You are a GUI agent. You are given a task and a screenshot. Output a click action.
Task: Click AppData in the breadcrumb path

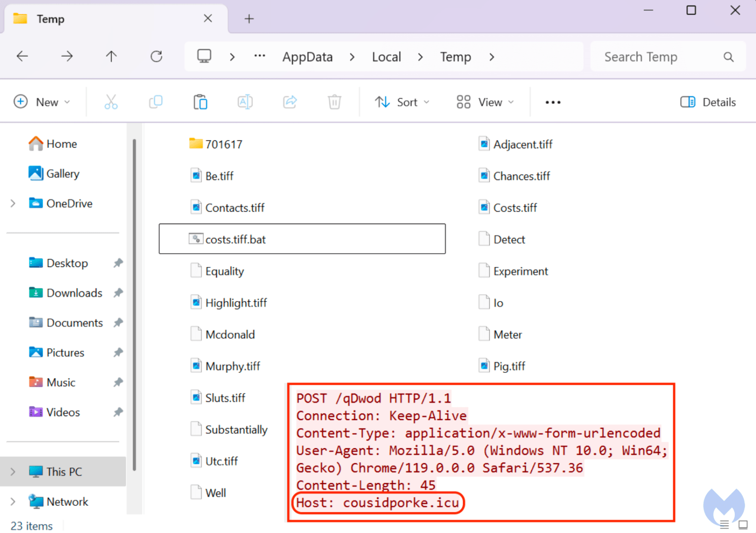tap(307, 57)
